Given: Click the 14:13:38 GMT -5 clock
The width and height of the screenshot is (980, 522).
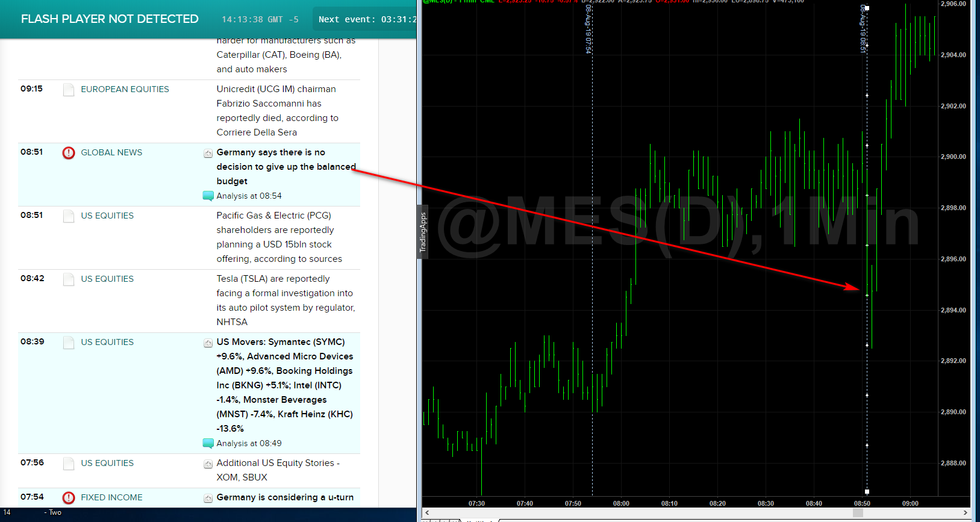Looking at the screenshot, I should click(260, 19).
